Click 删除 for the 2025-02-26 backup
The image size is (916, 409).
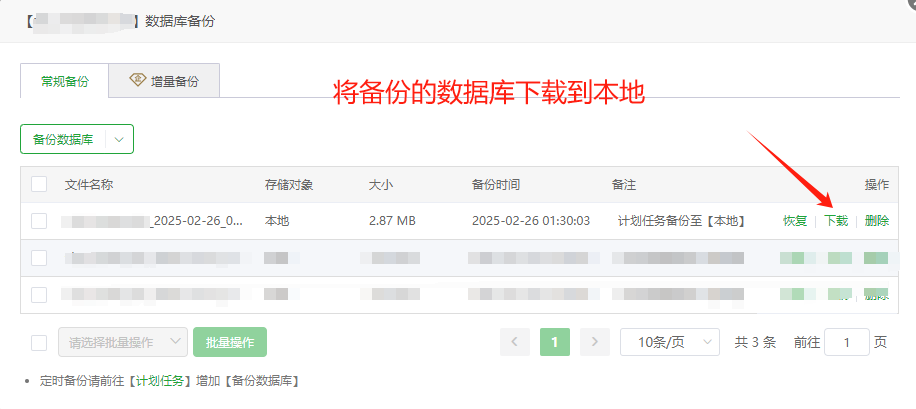(x=876, y=221)
